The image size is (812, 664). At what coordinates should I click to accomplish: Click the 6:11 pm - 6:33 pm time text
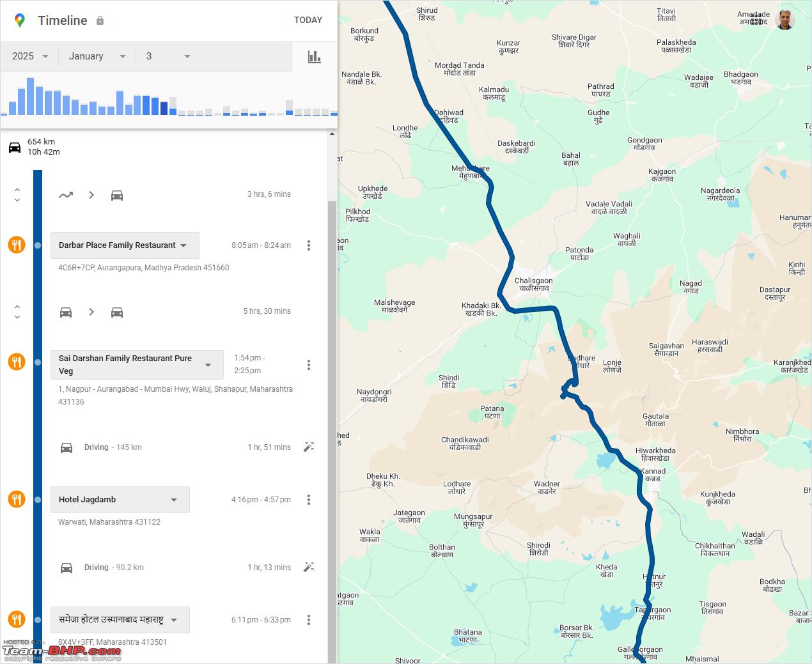[x=261, y=620]
